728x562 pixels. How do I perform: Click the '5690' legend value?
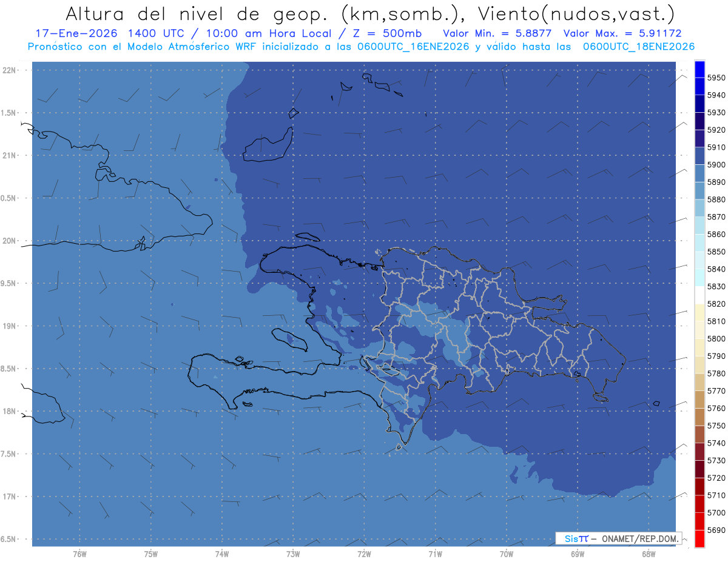pos(716,529)
